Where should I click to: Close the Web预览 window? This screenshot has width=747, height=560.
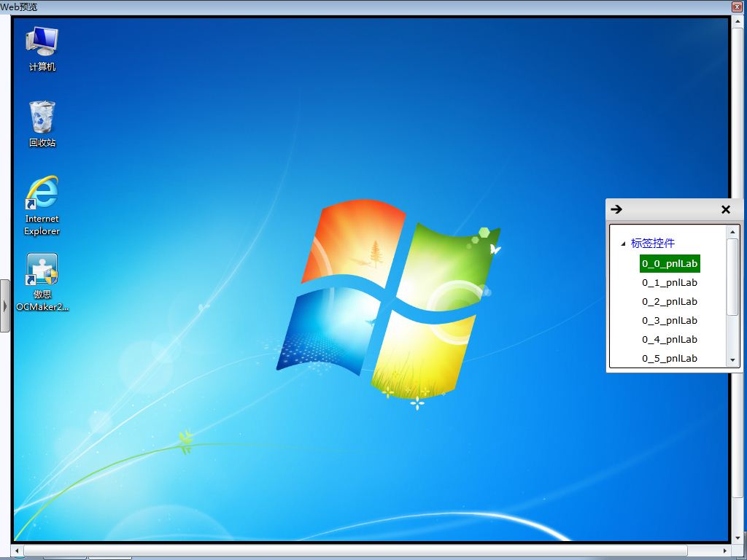(x=737, y=7)
